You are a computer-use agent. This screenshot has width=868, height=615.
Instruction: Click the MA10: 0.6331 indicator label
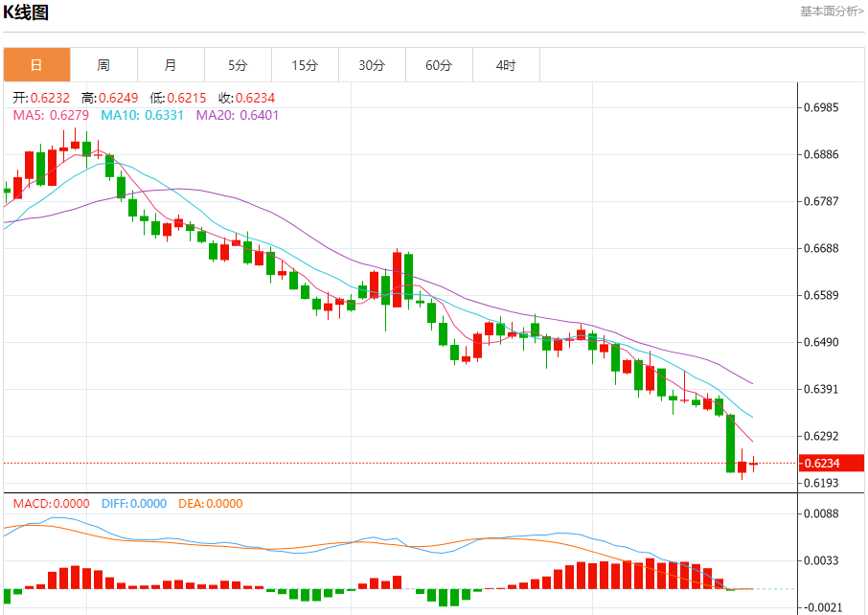pyautogui.click(x=142, y=115)
